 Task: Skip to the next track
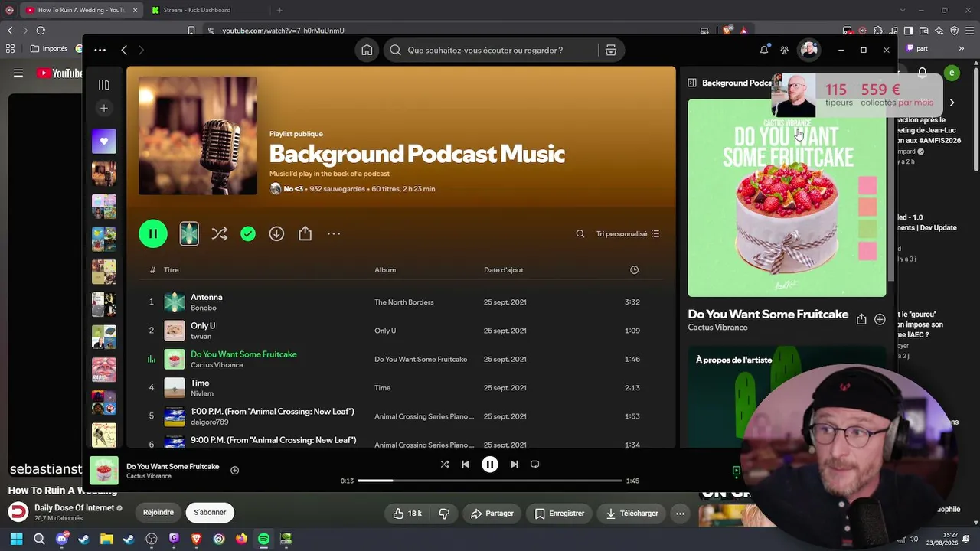coord(514,465)
